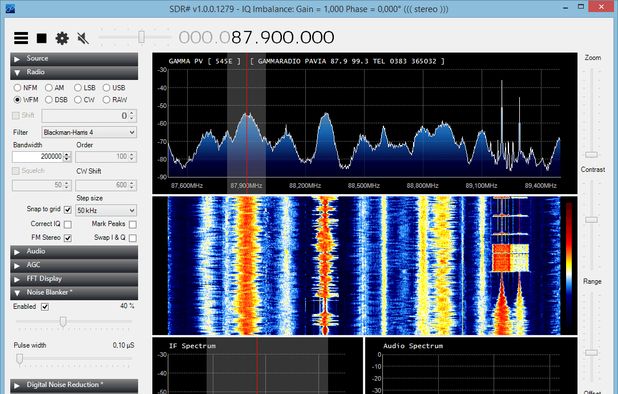The height and width of the screenshot is (394, 618).
Task: Enable the Swap I & Q checkbox
Action: [x=133, y=238]
